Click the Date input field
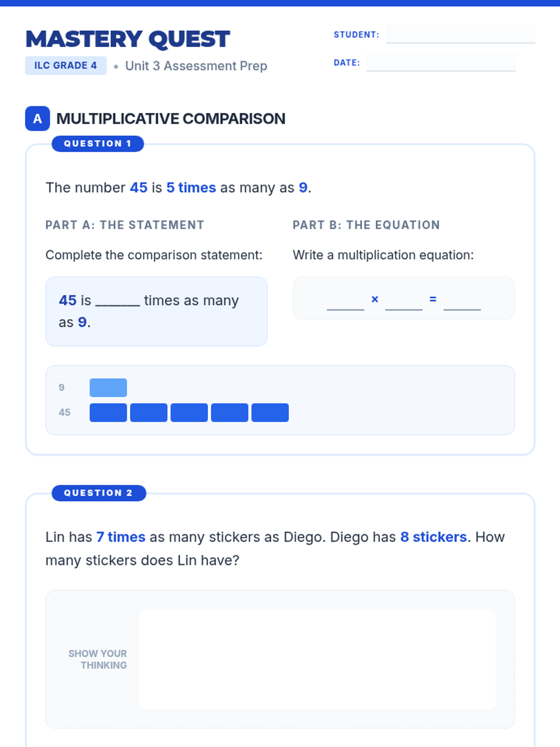Image resolution: width=560 pixels, height=747 pixels. [x=441, y=62]
